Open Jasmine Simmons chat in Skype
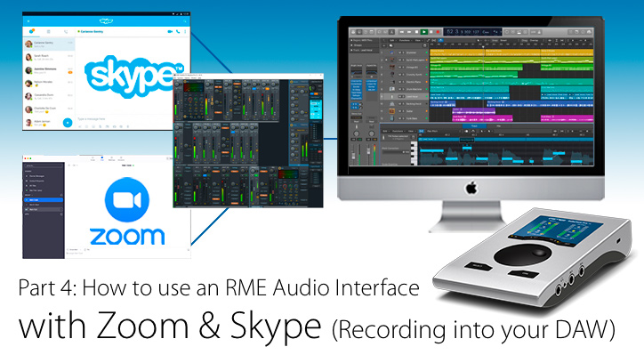 [49, 70]
